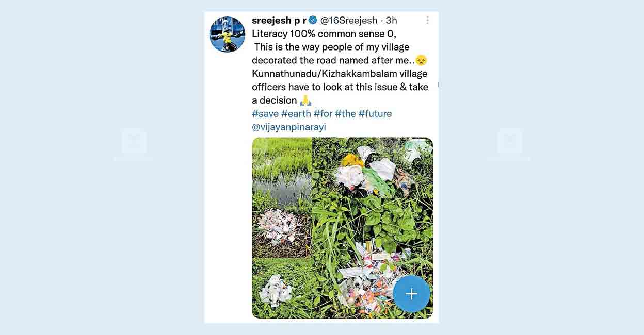Viewport: 644px width, 335px height.
Task: Visit the @vijayanpinarayi mention
Action: point(289,127)
